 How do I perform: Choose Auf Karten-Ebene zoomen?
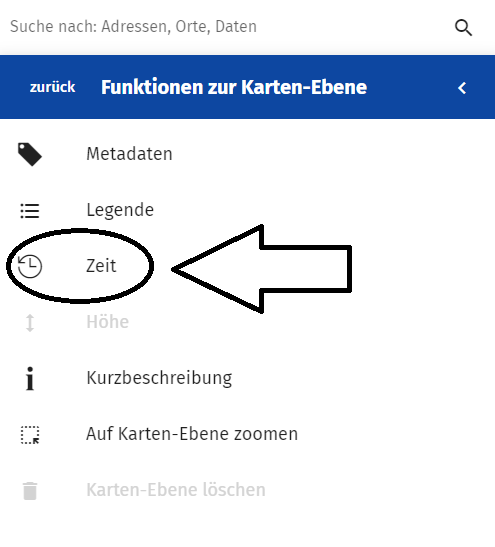pos(192,434)
